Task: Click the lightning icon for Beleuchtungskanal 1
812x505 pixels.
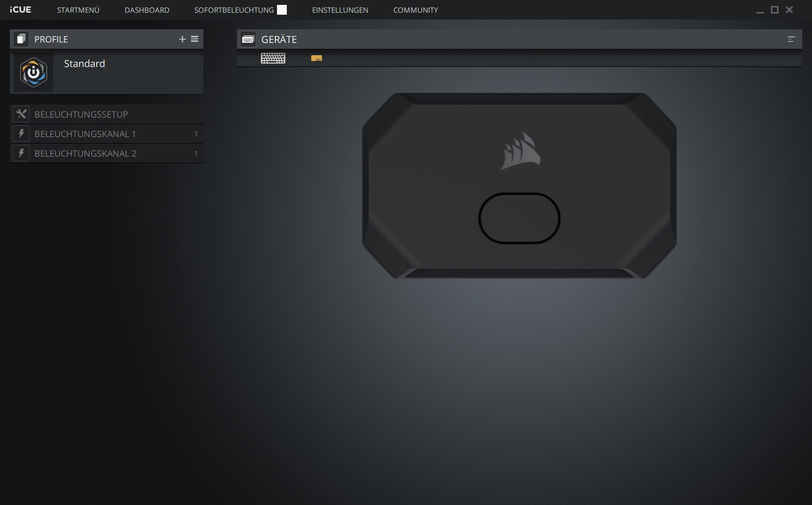Action: (21, 134)
